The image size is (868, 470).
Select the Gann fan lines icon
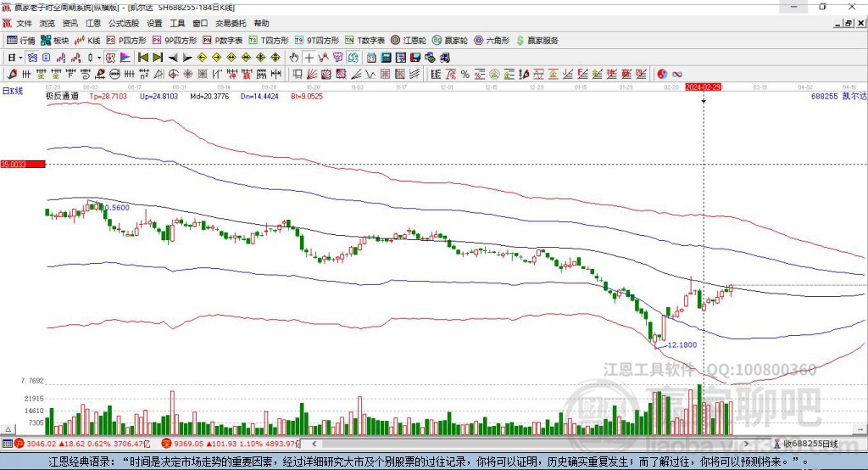[312, 75]
